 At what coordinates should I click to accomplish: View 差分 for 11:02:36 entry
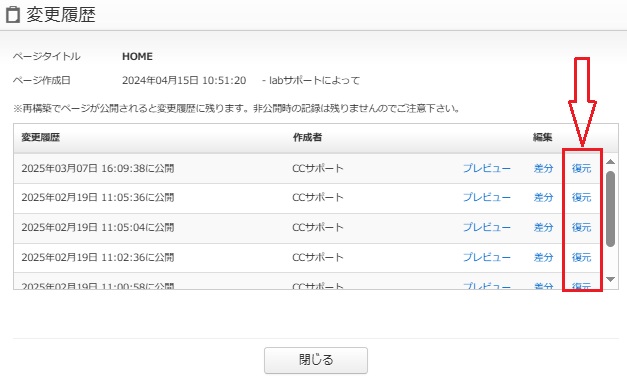(543, 257)
